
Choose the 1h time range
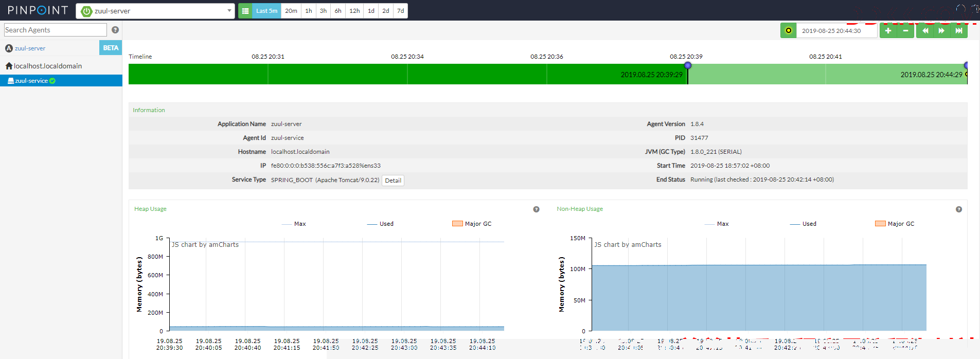click(x=309, y=11)
